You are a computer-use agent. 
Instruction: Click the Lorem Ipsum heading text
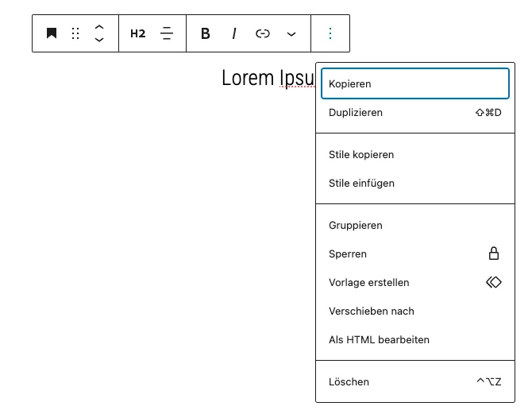pyautogui.click(x=268, y=78)
